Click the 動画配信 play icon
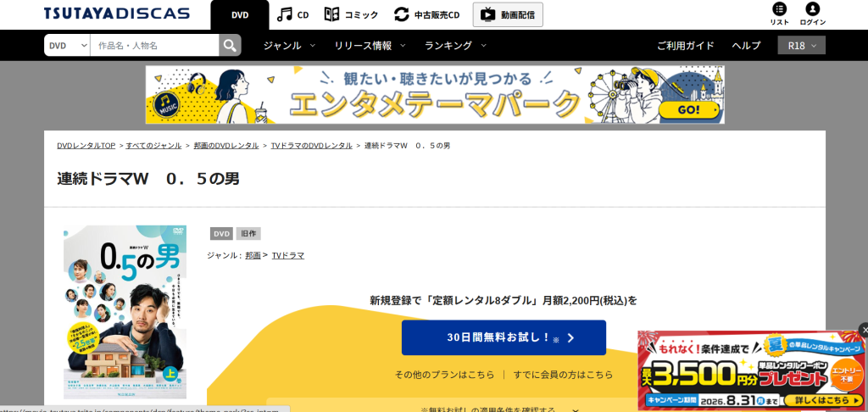Image resolution: width=868 pixels, height=412 pixels. tap(487, 15)
